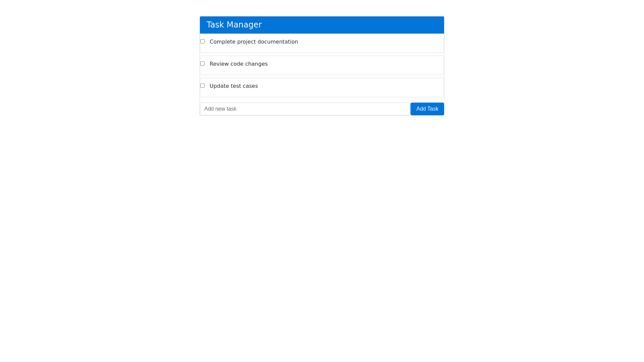Click the Add new task placeholder text
The image size is (644, 362).
click(220, 109)
